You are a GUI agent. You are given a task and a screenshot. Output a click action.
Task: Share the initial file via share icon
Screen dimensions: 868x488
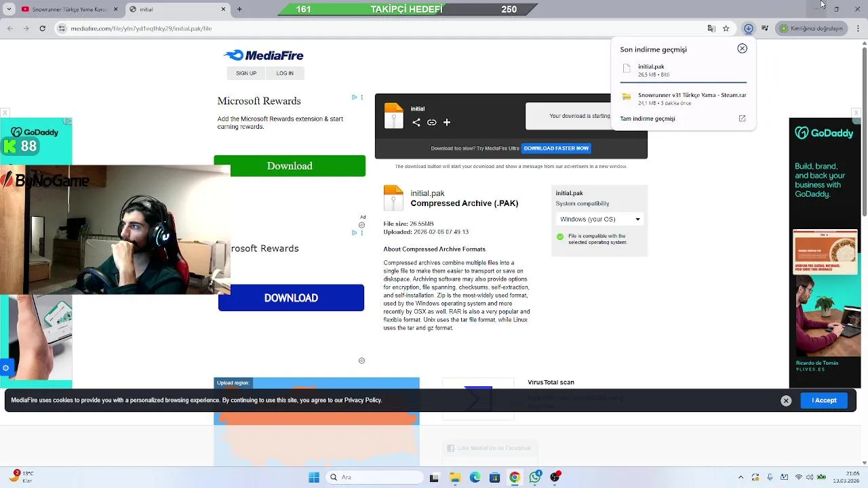click(x=416, y=123)
